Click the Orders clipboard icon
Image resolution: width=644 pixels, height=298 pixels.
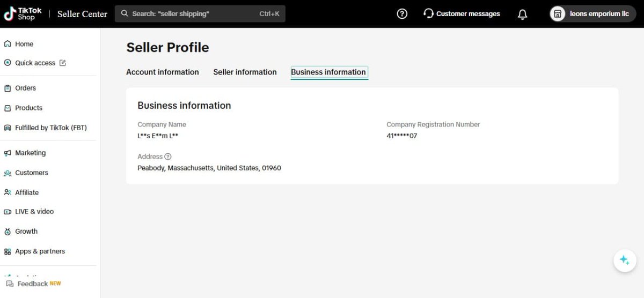tap(8, 88)
